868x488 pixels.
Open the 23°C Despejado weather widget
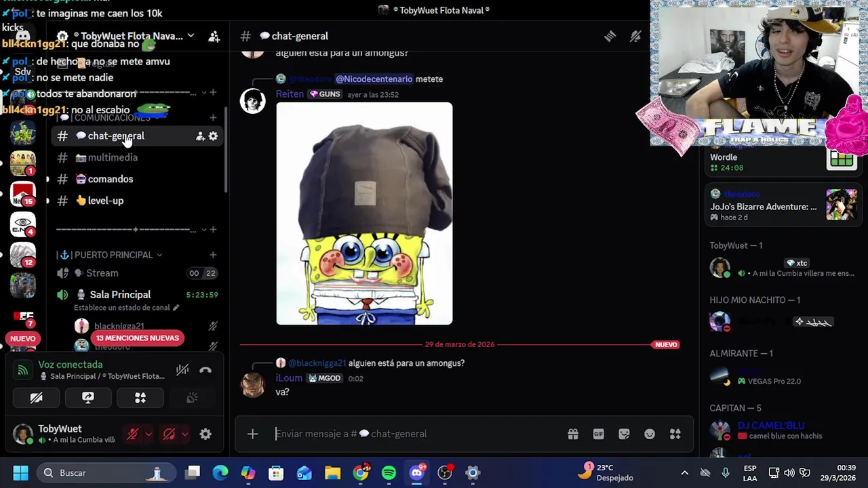605,472
